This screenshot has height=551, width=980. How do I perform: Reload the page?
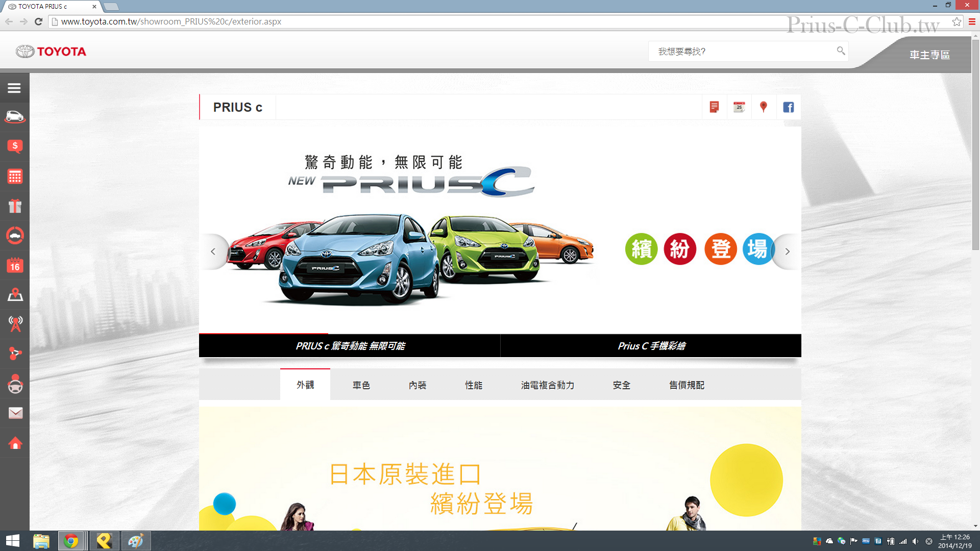38,21
